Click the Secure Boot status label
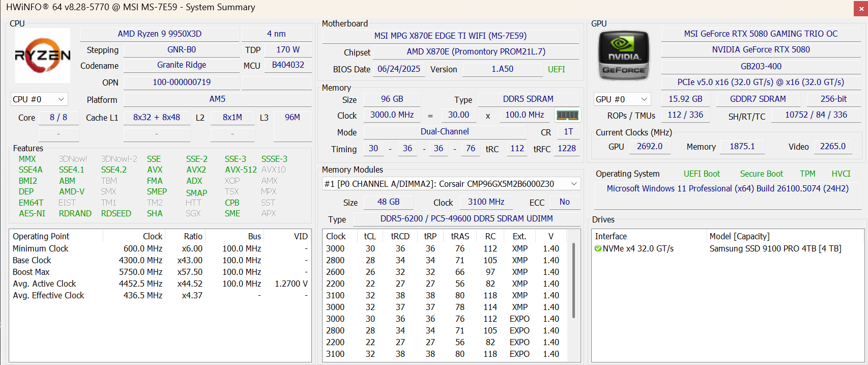 pos(761,174)
